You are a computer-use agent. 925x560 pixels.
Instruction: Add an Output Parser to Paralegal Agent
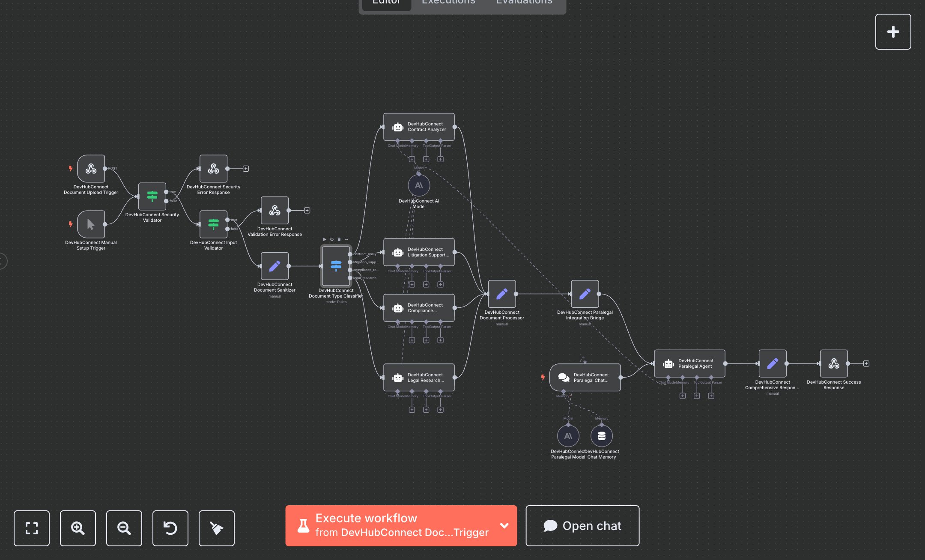[711, 396]
